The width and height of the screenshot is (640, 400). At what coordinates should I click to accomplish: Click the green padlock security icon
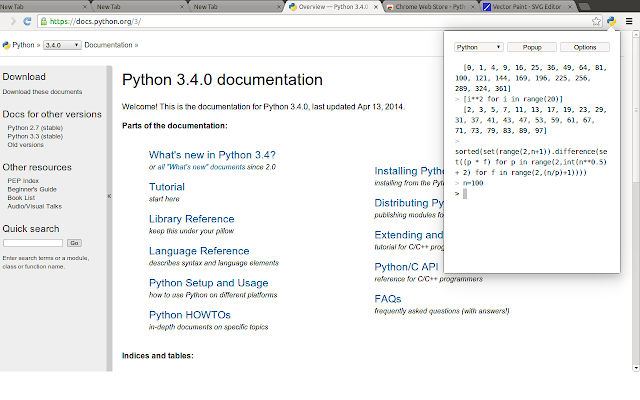(x=44, y=21)
